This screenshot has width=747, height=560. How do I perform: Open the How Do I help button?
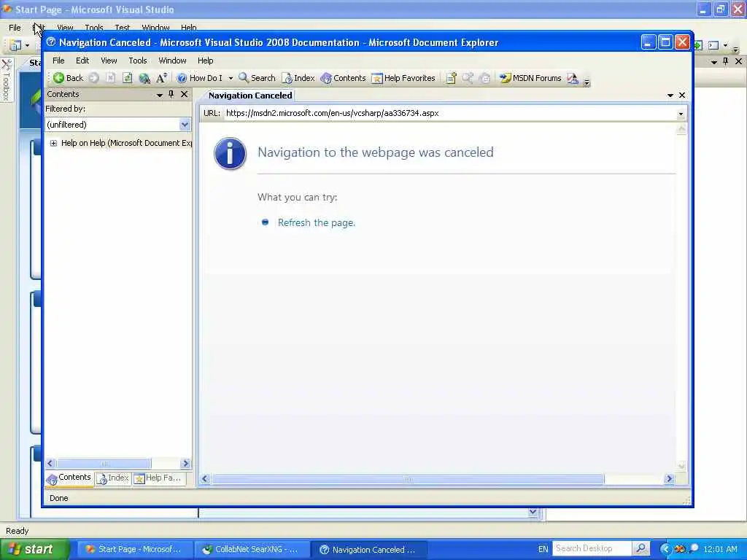pos(200,78)
